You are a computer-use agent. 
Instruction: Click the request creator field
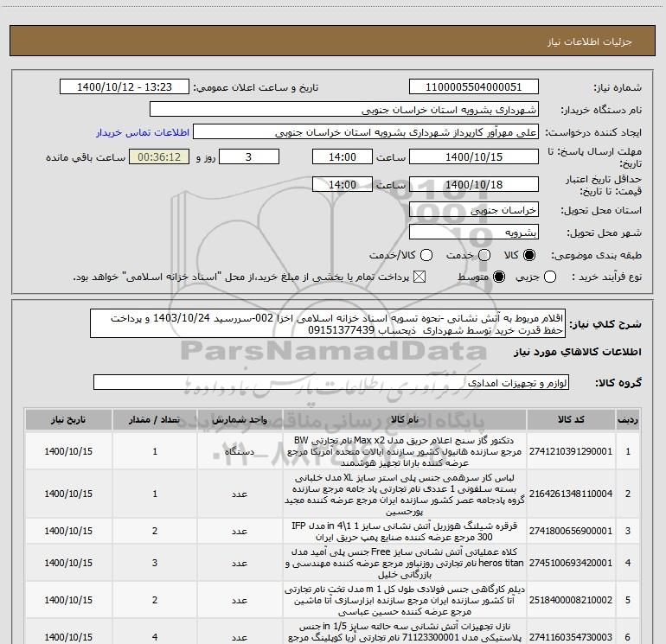366,132
